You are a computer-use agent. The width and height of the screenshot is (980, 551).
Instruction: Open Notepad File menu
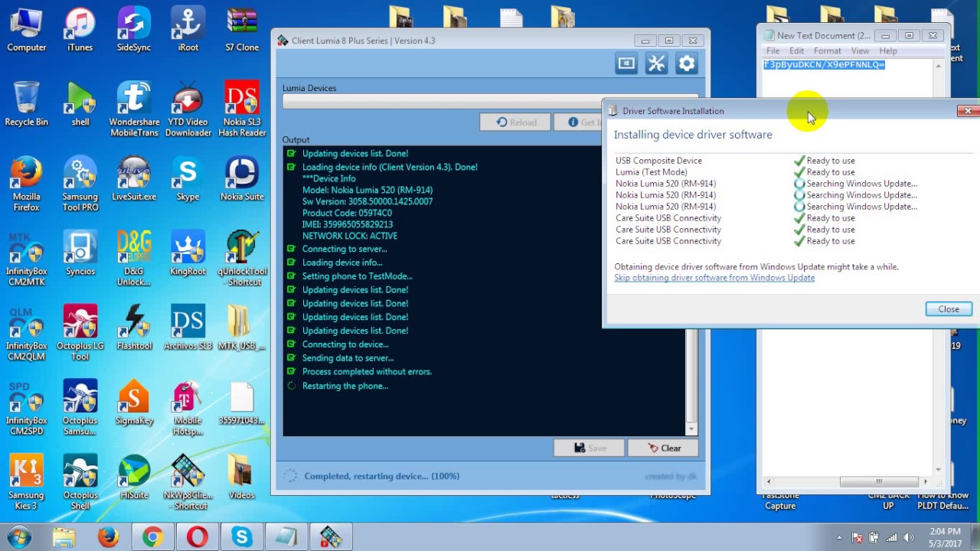(773, 51)
